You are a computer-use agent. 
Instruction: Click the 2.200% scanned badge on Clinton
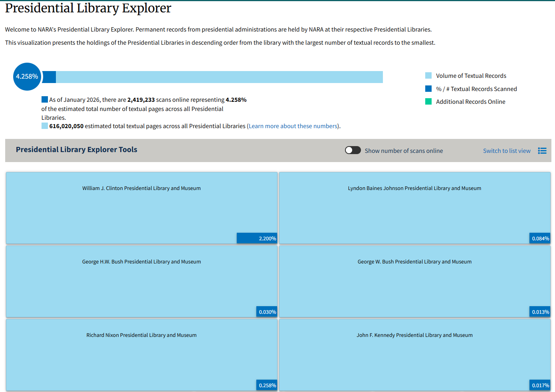pyautogui.click(x=257, y=238)
